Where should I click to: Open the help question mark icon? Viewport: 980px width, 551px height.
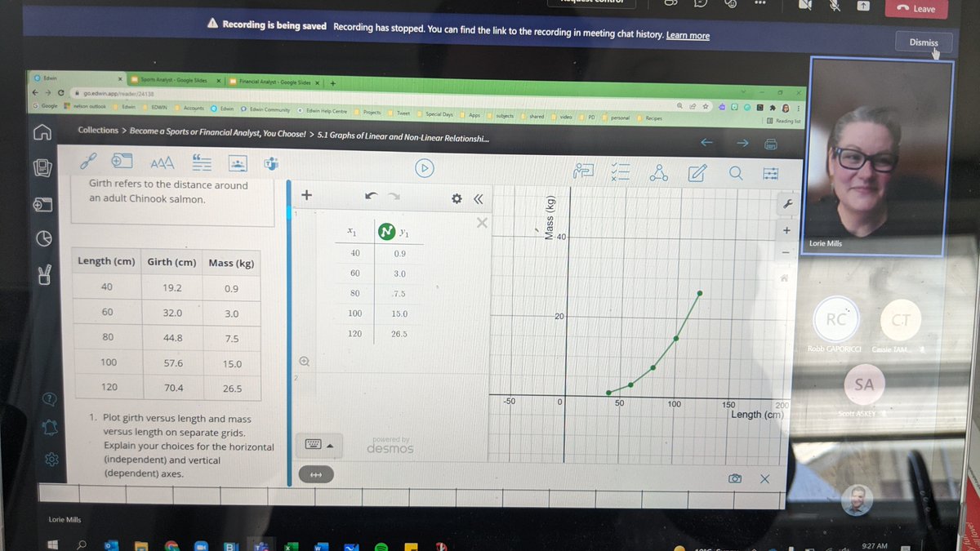coord(50,399)
